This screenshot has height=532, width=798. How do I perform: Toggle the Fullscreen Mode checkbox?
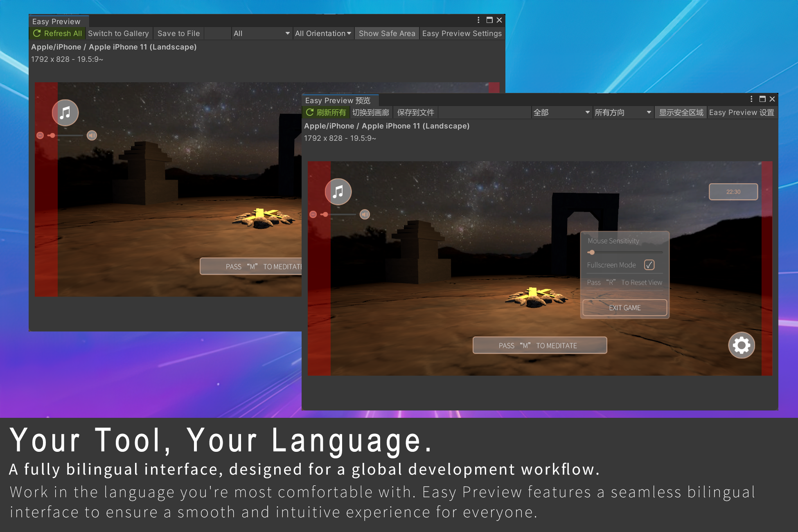650,265
